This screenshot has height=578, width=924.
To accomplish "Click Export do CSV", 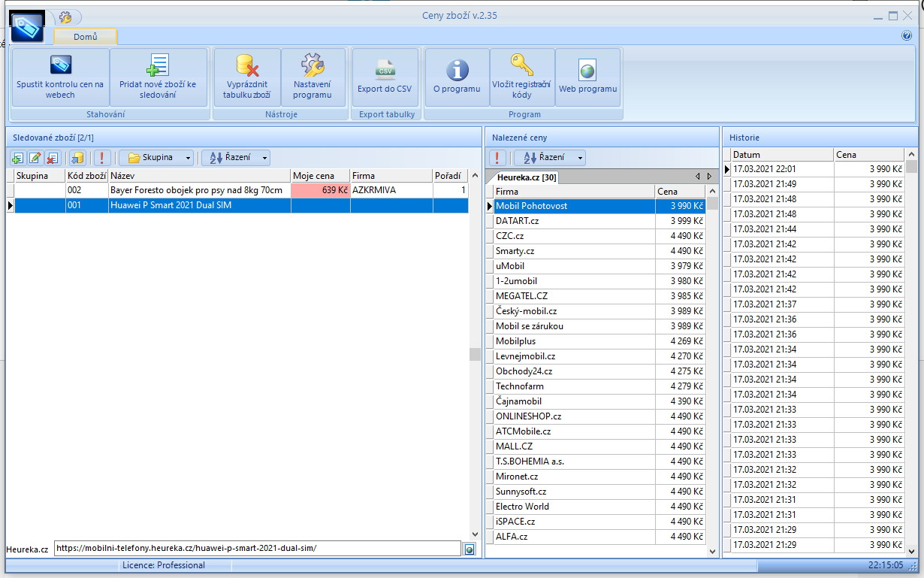I will (385, 77).
